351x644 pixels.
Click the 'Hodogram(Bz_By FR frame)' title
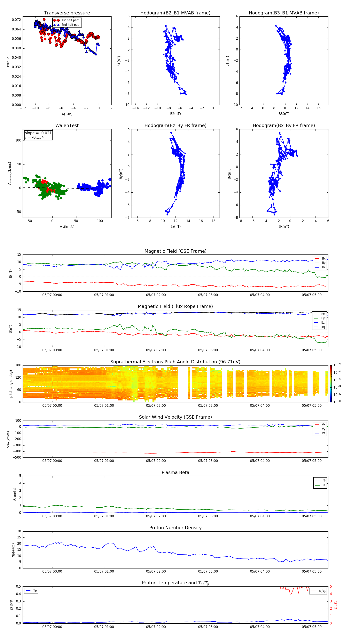[175, 125]
